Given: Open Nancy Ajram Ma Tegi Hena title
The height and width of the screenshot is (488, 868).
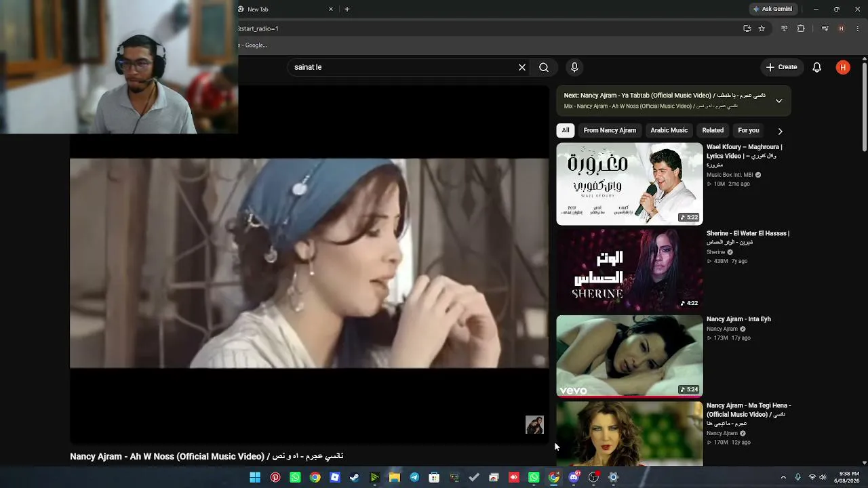Looking at the screenshot, I should (749, 414).
